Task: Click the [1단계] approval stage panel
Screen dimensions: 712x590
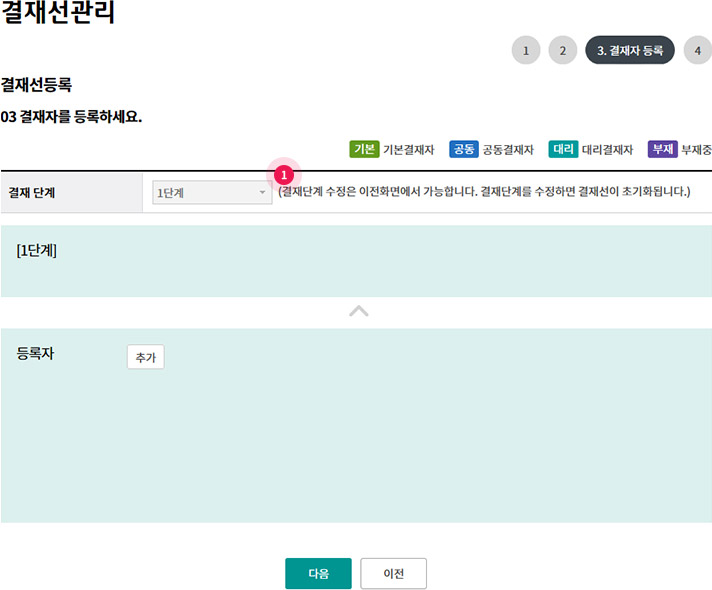Action: tap(356, 261)
